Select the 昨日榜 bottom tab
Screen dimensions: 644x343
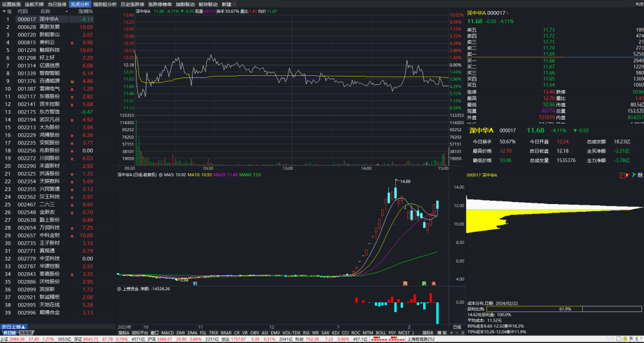click(x=9, y=332)
